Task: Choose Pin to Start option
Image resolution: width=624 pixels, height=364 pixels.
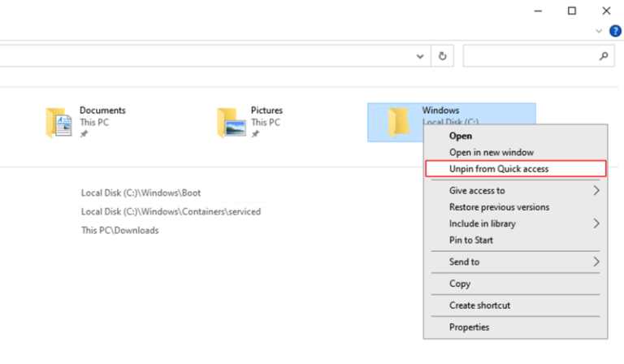Action: 471,240
